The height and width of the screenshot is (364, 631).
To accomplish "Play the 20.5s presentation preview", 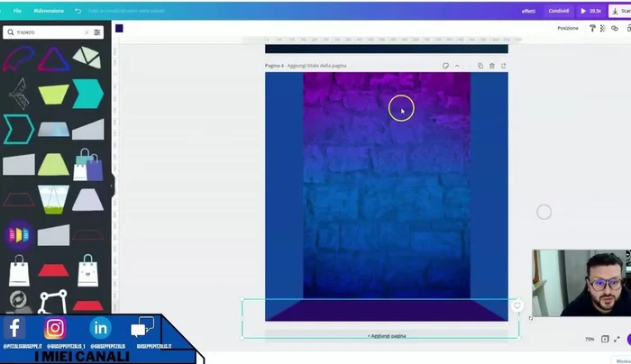I will point(590,11).
